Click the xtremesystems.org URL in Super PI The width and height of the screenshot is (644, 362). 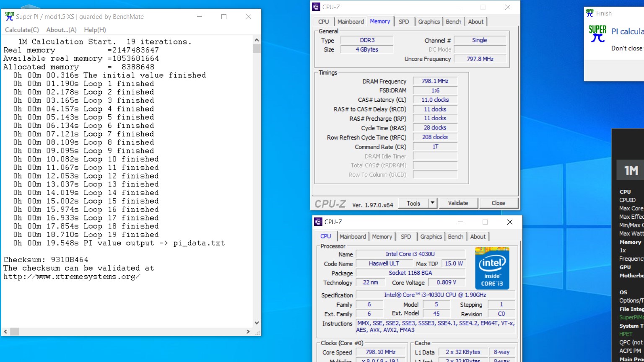72,277
